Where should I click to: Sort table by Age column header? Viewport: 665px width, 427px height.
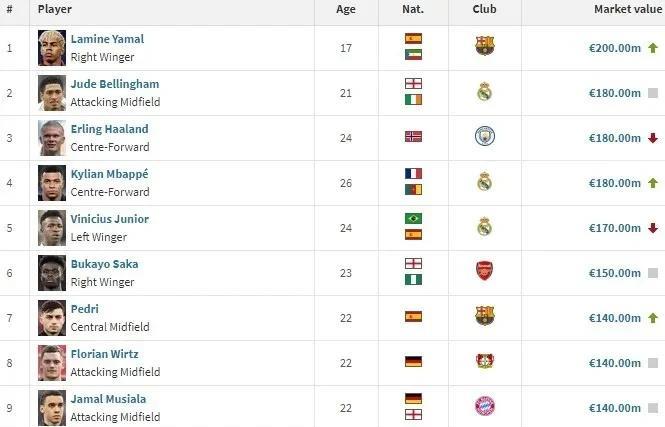[346, 9]
